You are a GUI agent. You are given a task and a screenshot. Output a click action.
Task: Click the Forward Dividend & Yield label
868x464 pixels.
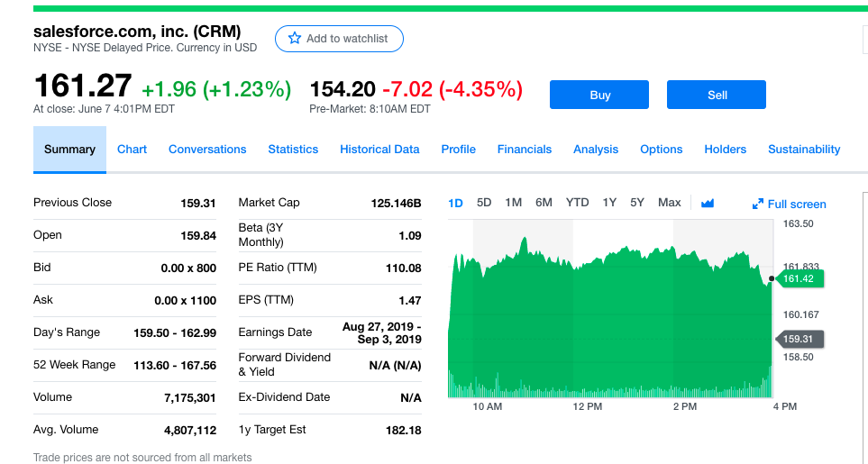point(285,365)
